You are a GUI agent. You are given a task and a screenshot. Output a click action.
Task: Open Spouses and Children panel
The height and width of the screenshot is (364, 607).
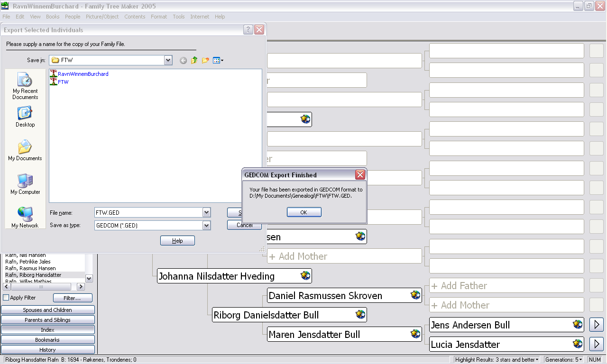[47, 310]
